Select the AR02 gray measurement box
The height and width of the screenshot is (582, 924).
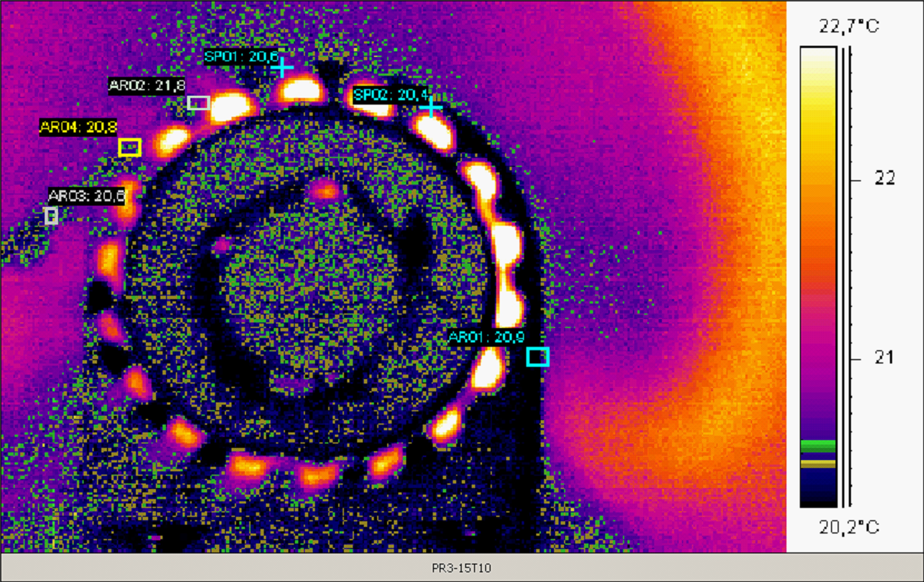coord(198,103)
